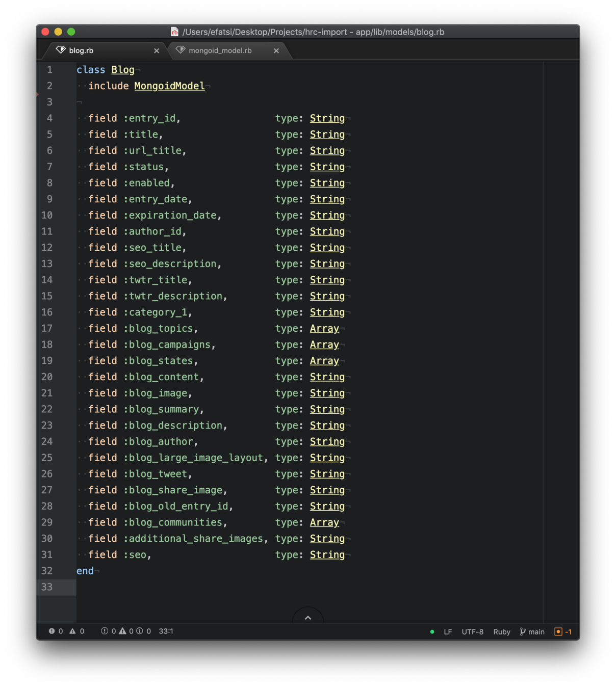Click the linter error count icon in status bar
The width and height of the screenshot is (616, 688).
pos(52,631)
